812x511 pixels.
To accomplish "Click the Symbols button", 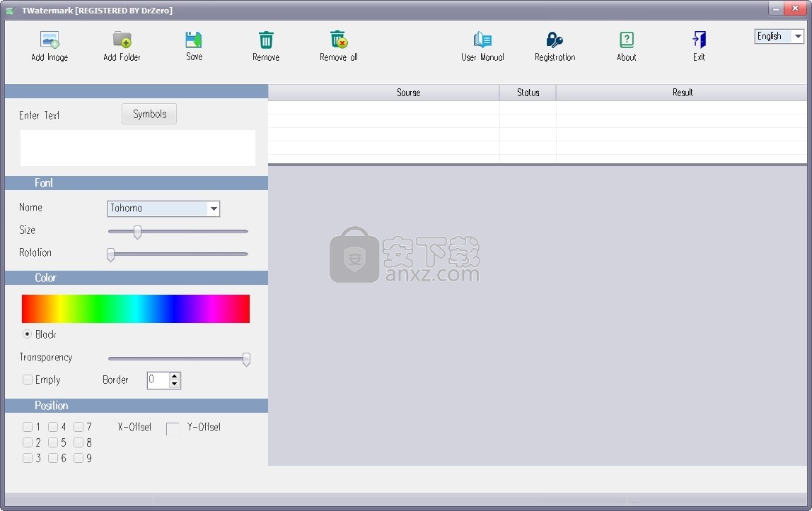I will 149,114.
